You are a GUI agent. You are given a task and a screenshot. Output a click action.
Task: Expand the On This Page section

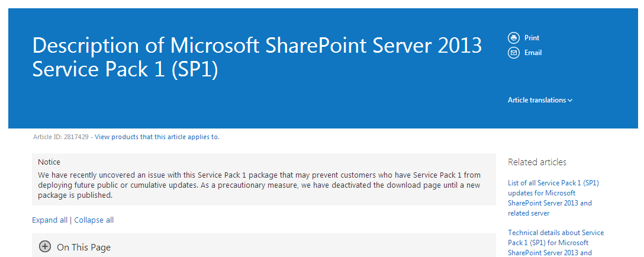tap(263, 246)
